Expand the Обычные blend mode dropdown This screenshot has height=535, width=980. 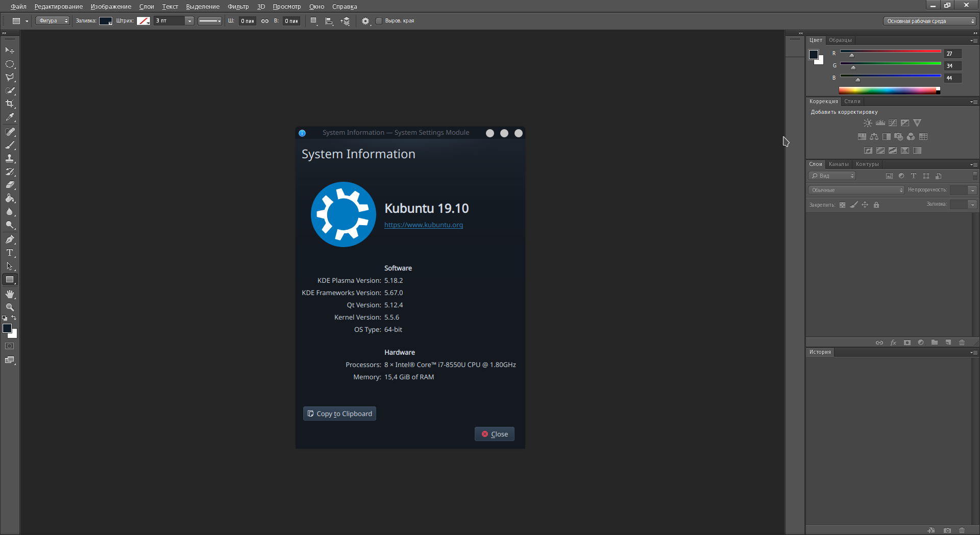tap(856, 190)
